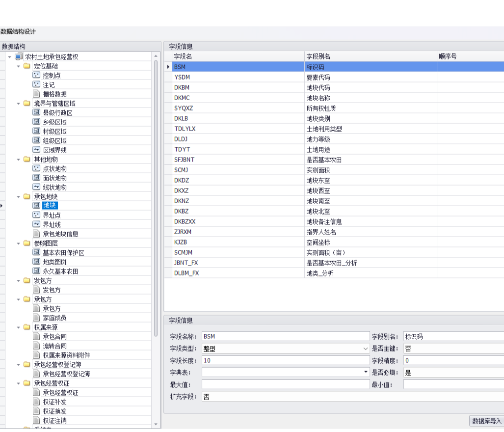504x432 pixels.
Task: Click the 扩充字段 field showing 否
Action: 353,397
